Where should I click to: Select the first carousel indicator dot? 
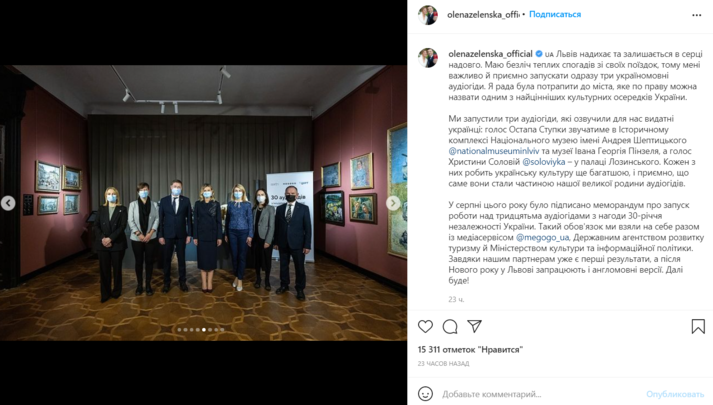(179, 330)
